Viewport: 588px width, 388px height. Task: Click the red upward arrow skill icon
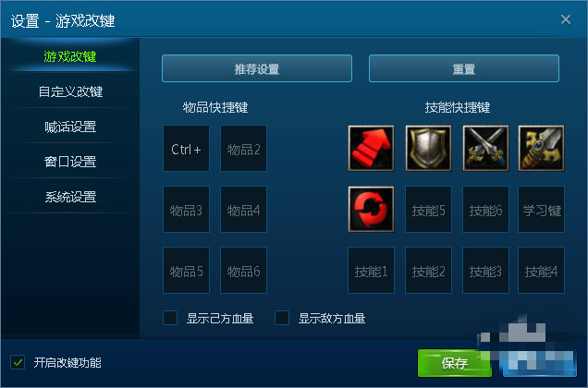tap(371, 149)
